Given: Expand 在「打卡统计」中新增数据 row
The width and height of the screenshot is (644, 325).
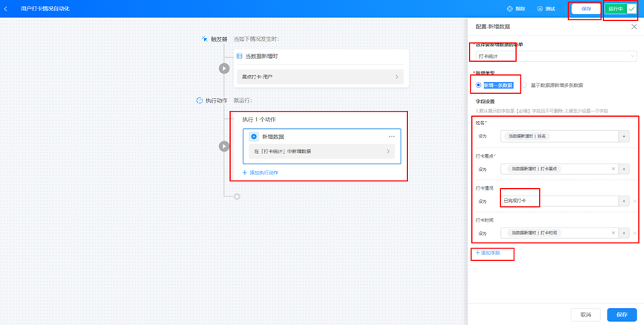Looking at the screenshot, I should [x=322, y=152].
